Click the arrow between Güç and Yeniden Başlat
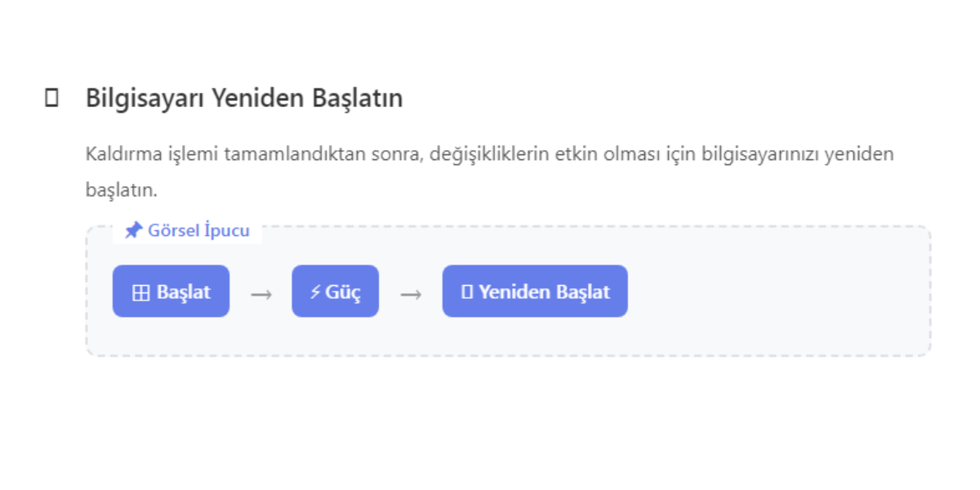 pos(411,294)
